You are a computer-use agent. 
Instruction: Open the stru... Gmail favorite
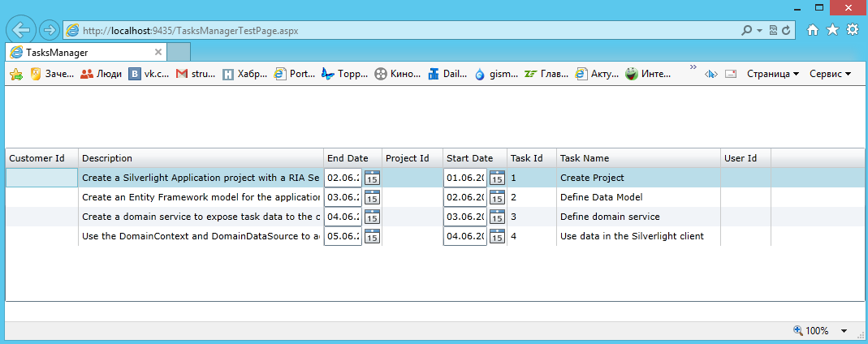(x=196, y=74)
